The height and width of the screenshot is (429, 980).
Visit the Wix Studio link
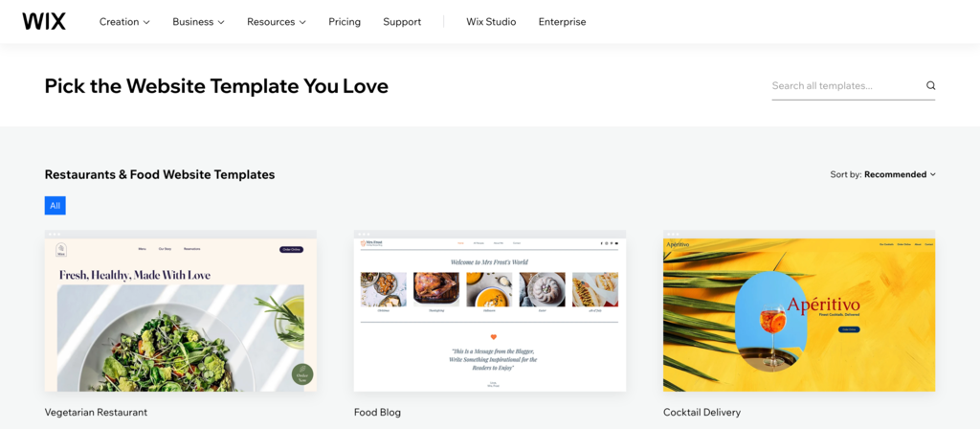coord(491,22)
